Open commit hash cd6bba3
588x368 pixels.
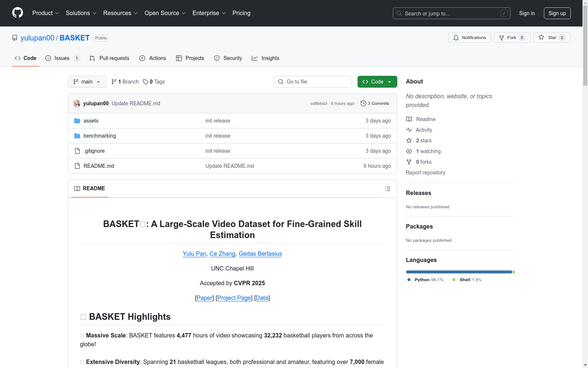coord(319,103)
